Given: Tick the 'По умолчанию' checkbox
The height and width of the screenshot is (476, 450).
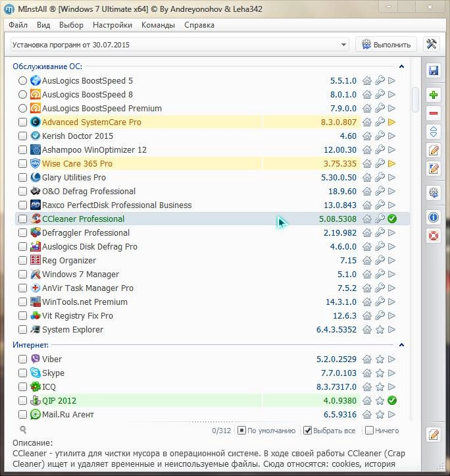Looking at the screenshot, I should click(x=241, y=431).
